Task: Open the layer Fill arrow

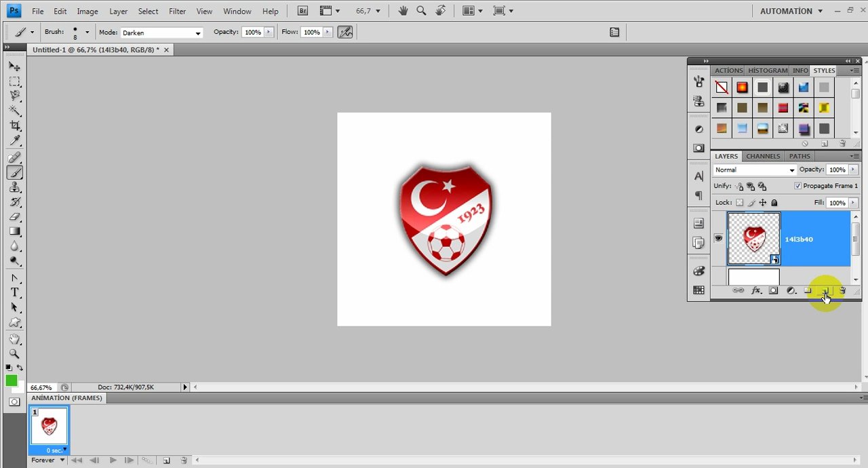Action: tap(853, 203)
